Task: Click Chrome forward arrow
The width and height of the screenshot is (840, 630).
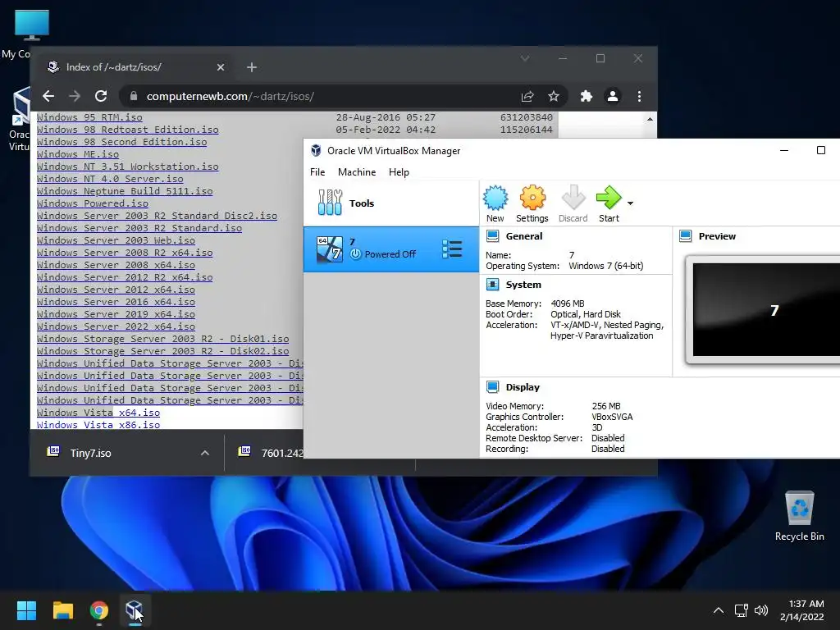Action: pyautogui.click(x=75, y=97)
